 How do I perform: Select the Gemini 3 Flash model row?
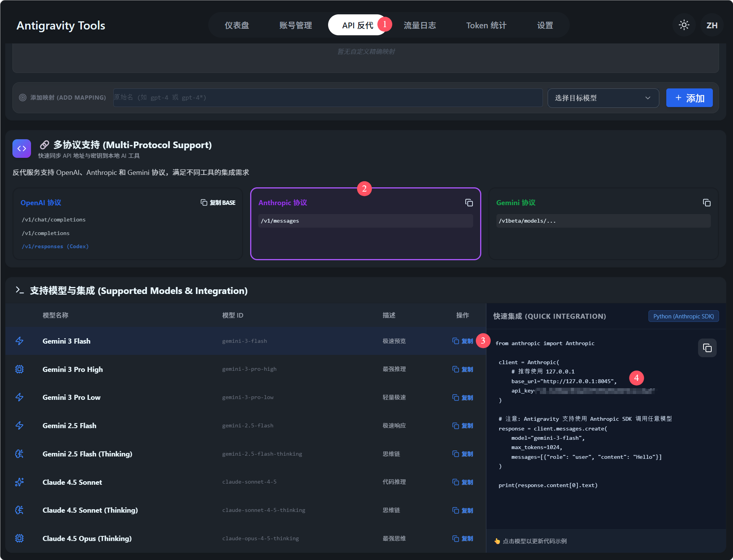point(245,341)
